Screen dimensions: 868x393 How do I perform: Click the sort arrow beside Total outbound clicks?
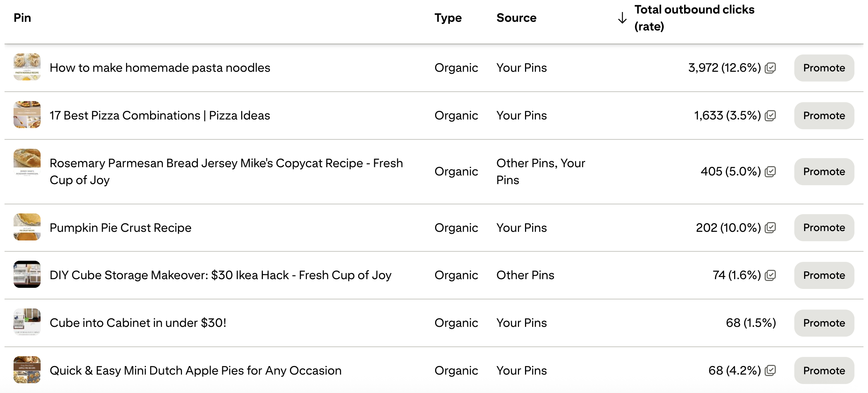[622, 18]
